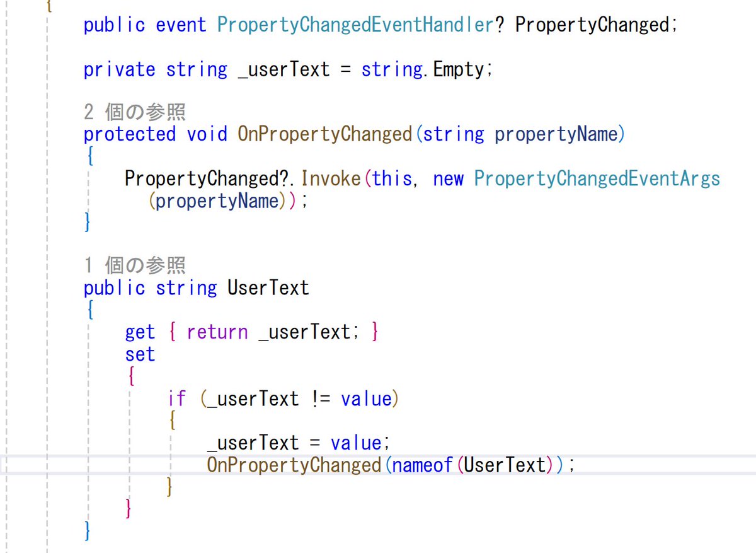
Task: Open the '1 個の参照' CodeLens link
Action: point(135,265)
